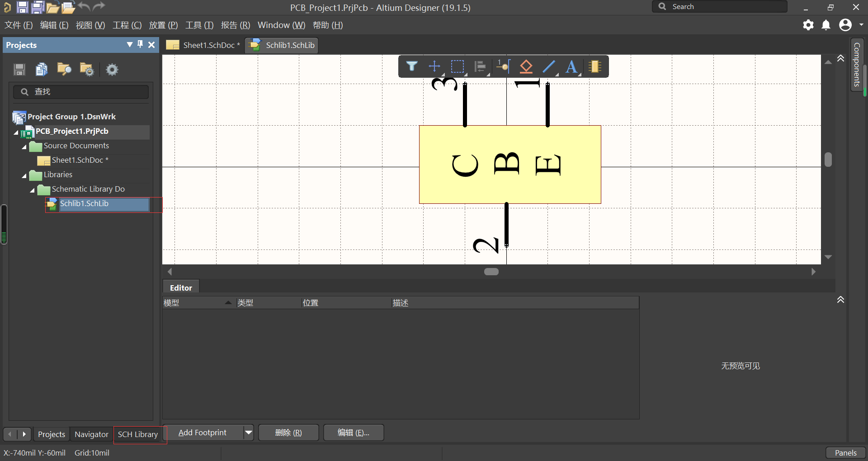Click the top Search box
This screenshot has height=461, width=868.
[719, 7]
